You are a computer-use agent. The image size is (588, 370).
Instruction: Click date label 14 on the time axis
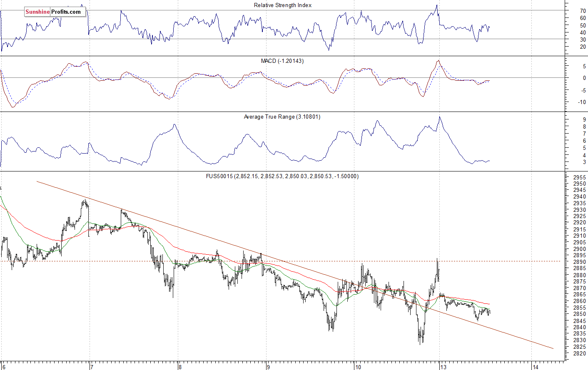[x=535, y=367]
